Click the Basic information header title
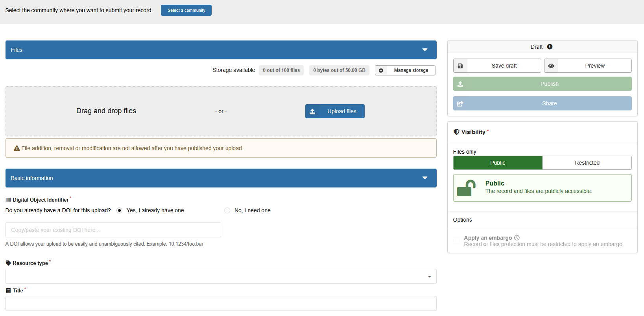This screenshot has width=644, height=316. 32,178
